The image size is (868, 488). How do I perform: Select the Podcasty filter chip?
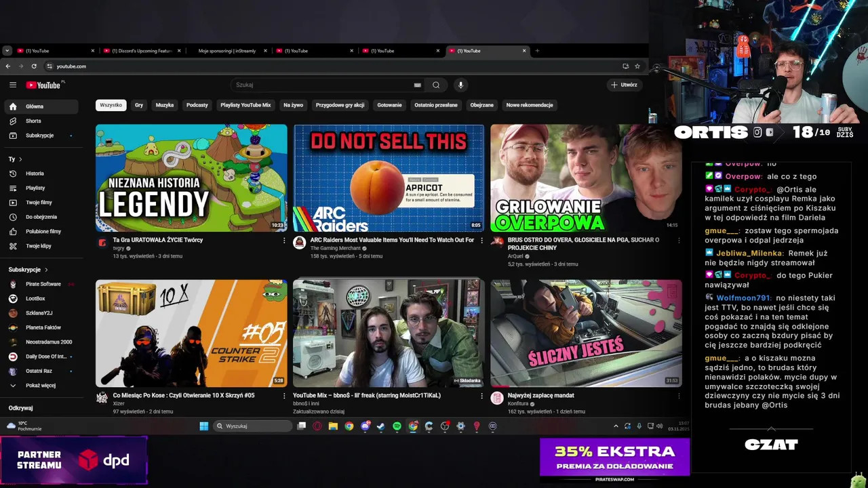coord(197,105)
